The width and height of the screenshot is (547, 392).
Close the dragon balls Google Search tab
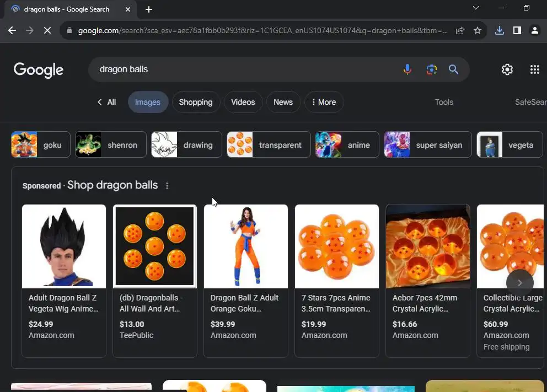point(128,9)
